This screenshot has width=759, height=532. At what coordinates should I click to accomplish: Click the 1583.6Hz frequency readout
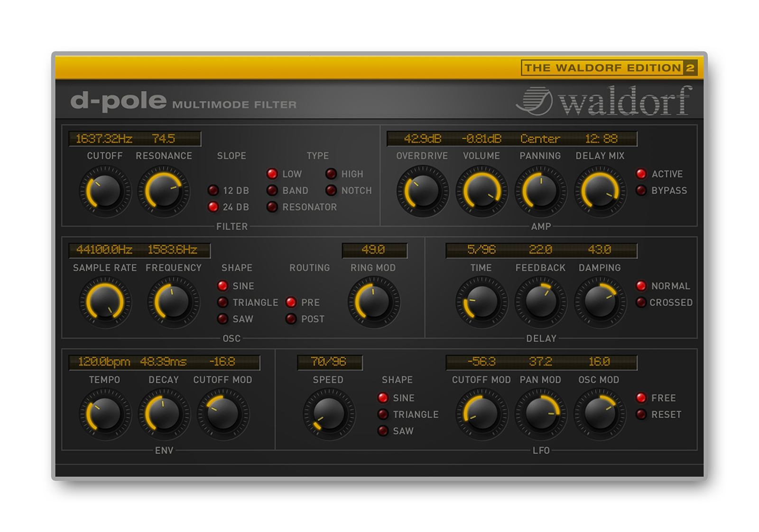tap(173, 249)
